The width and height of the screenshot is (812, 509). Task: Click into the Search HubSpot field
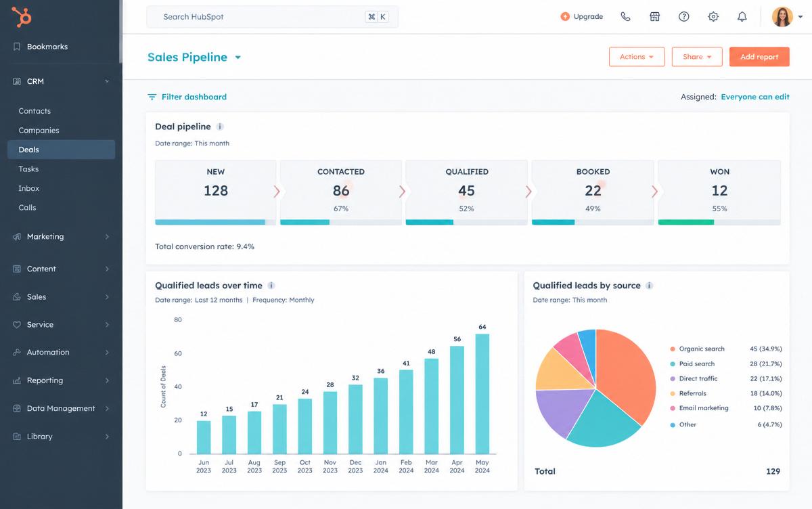click(x=272, y=17)
